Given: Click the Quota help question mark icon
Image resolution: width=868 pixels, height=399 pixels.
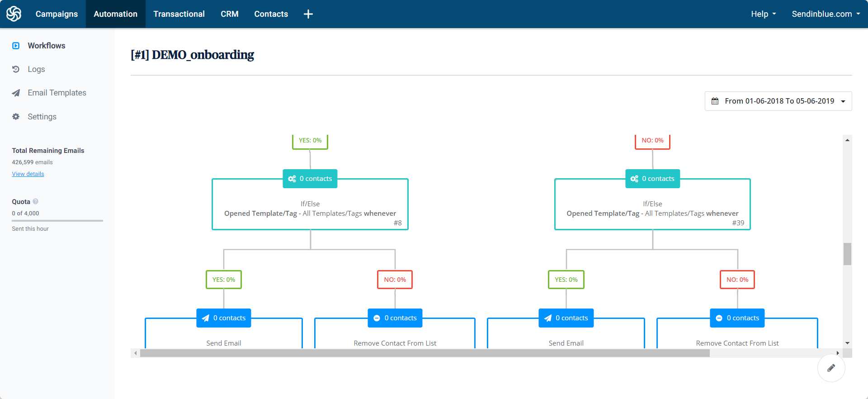Looking at the screenshot, I should coord(36,201).
